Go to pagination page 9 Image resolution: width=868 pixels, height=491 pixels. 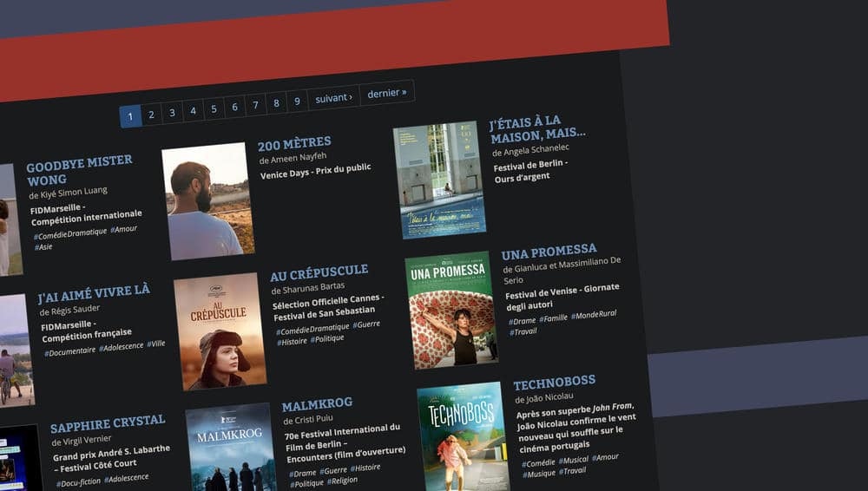[x=297, y=101]
